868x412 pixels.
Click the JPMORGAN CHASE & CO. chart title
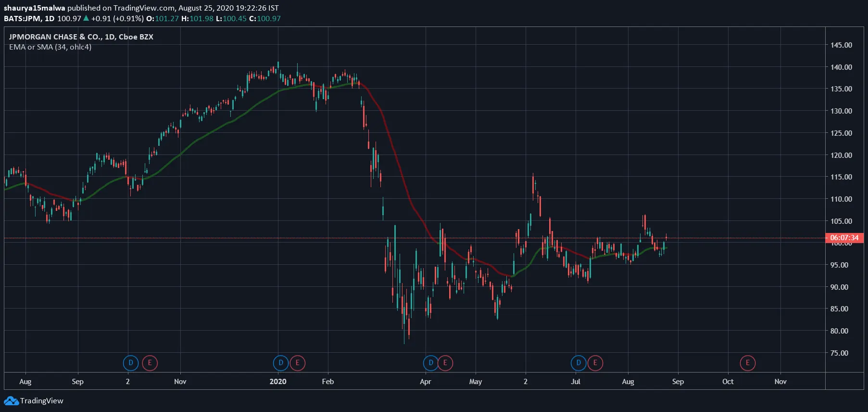click(81, 37)
